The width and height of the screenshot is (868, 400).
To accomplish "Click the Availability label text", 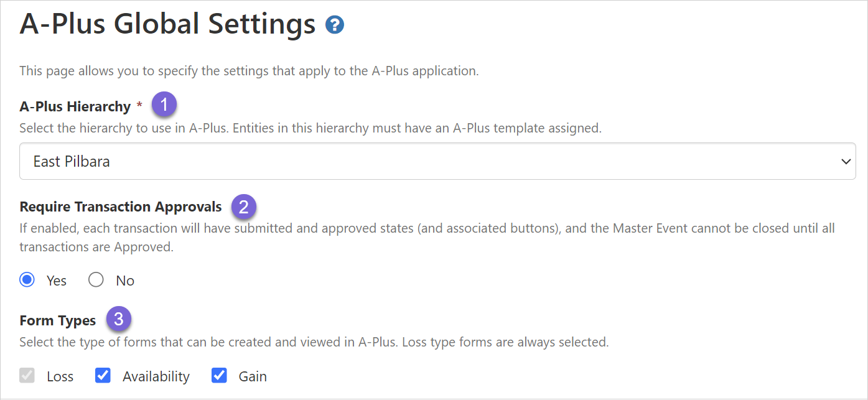I will pos(156,376).
